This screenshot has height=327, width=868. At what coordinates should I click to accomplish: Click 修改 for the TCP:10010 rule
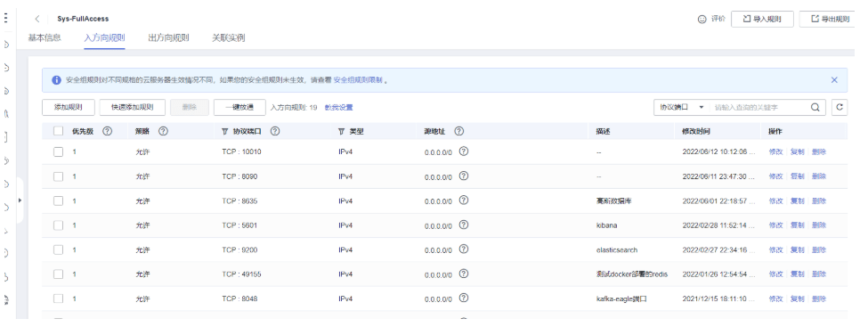pos(775,151)
